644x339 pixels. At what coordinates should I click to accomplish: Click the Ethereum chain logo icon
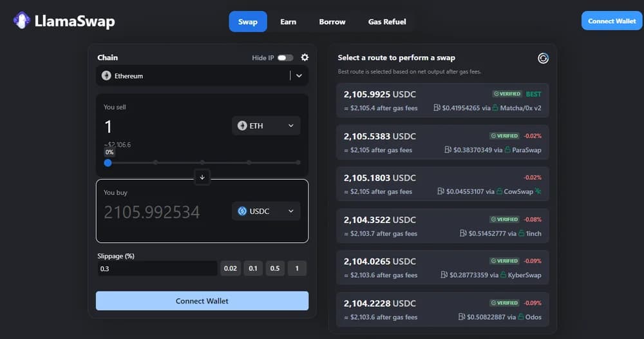(106, 76)
